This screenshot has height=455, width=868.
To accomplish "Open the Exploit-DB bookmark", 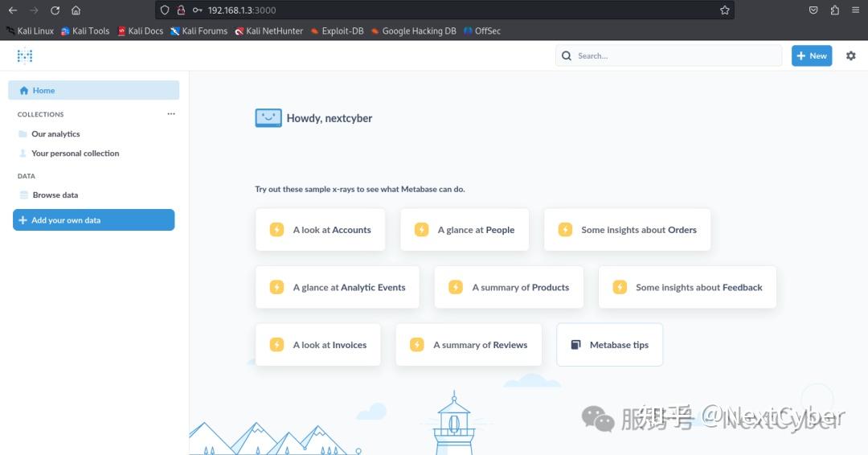I will pos(337,31).
